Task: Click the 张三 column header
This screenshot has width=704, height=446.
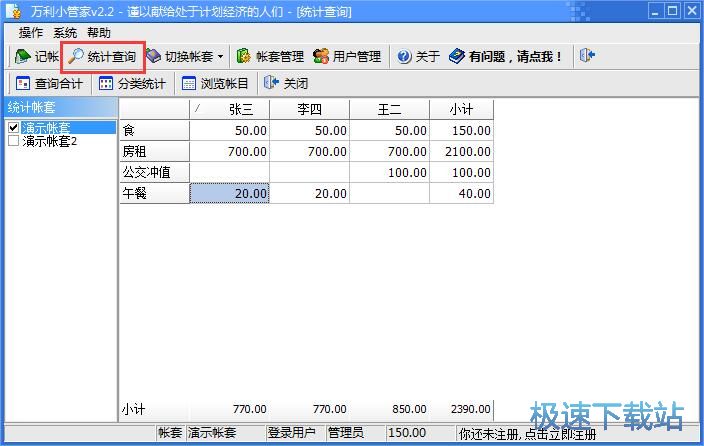Action: (229, 110)
